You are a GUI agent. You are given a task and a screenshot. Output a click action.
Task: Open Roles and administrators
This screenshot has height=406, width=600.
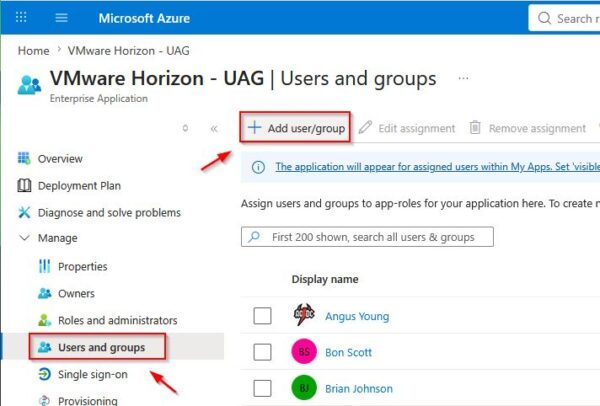(108, 320)
